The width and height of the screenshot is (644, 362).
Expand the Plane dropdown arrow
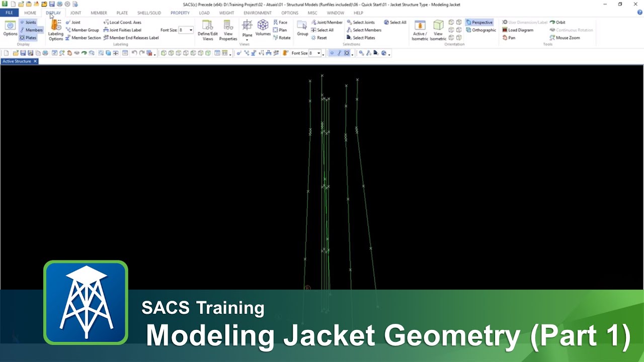(x=247, y=40)
